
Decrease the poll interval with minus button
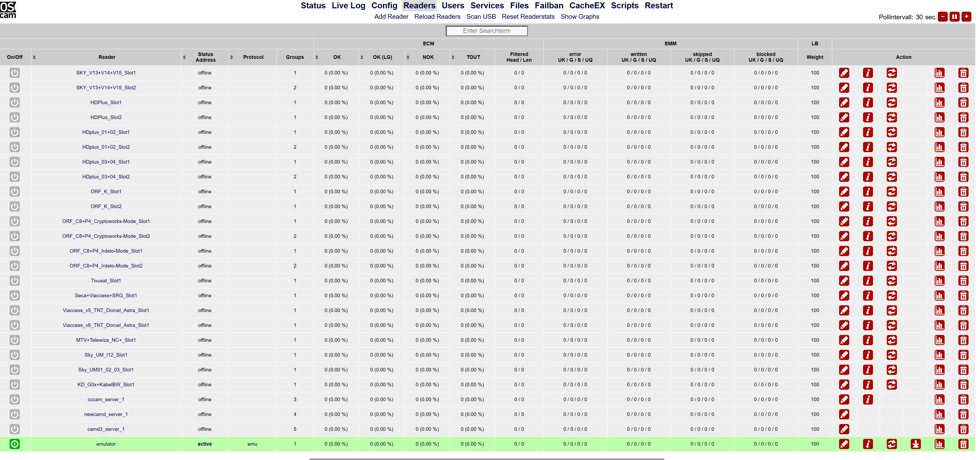click(x=942, y=17)
